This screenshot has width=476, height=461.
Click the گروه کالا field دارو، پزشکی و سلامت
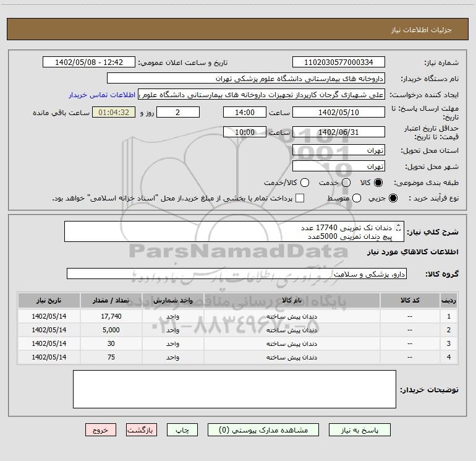tap(237, 274)
